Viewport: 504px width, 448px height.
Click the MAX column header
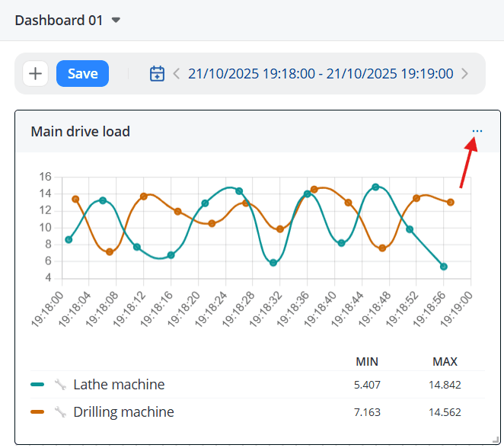tap(445, 362)
